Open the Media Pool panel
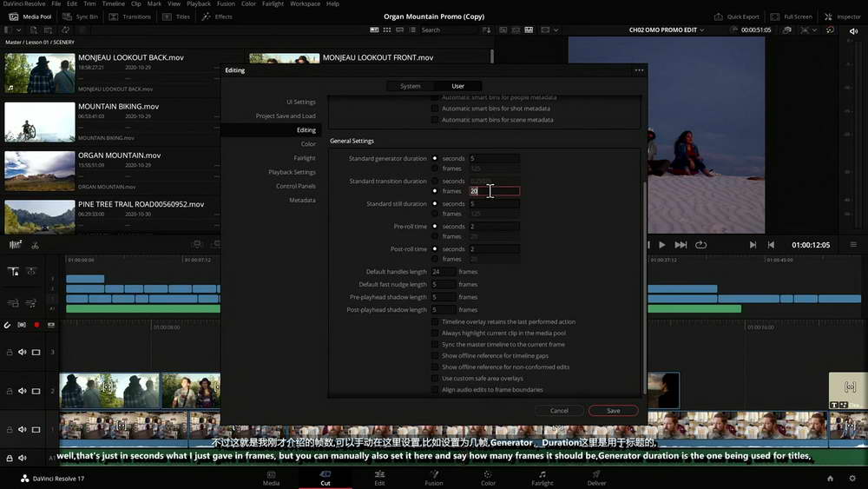The width and height of the screenshot is (868, 489). (30, 17)
